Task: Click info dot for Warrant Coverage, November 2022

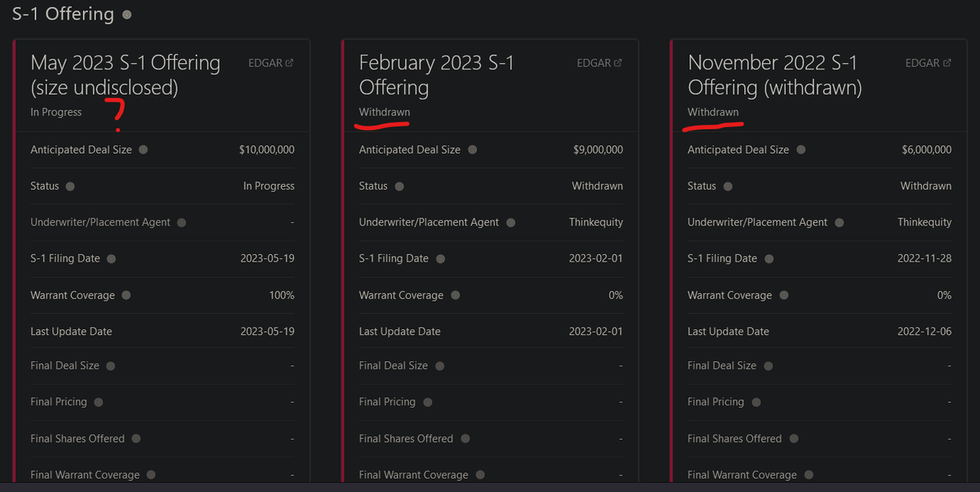Action: coord(783,295)
